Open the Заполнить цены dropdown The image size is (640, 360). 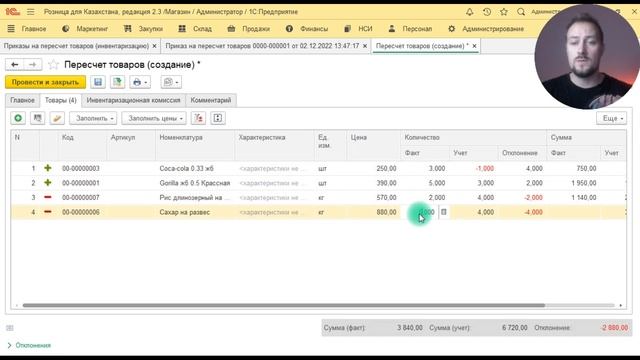(154, 118)
